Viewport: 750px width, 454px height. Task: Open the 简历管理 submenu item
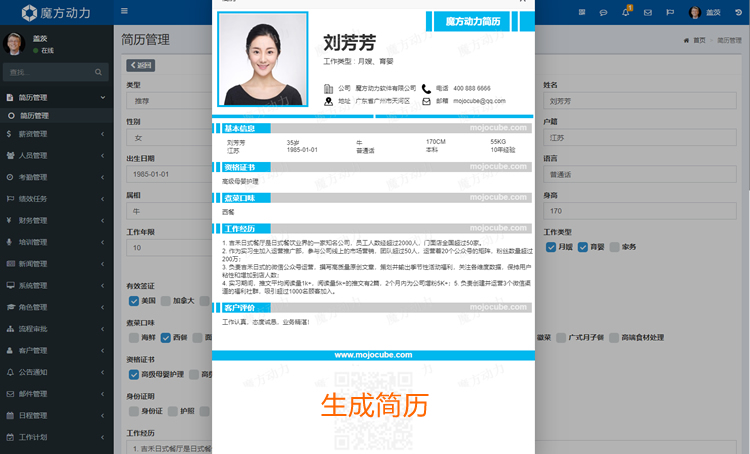(56, 116)
